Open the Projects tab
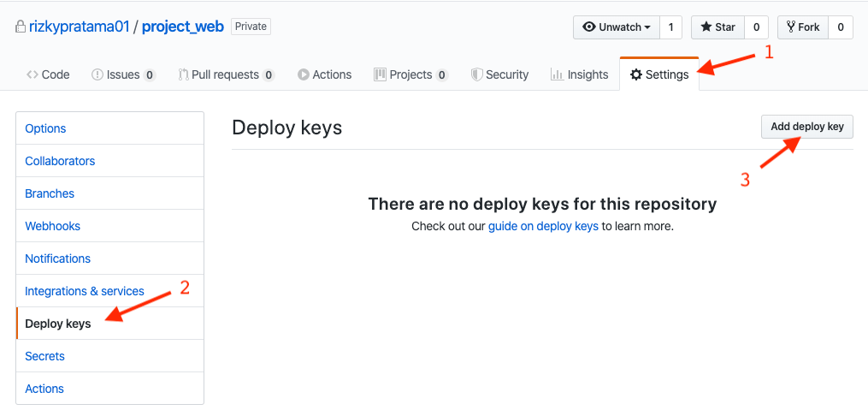The height and width of the screenshot is (416, 868). click(411, 74)
